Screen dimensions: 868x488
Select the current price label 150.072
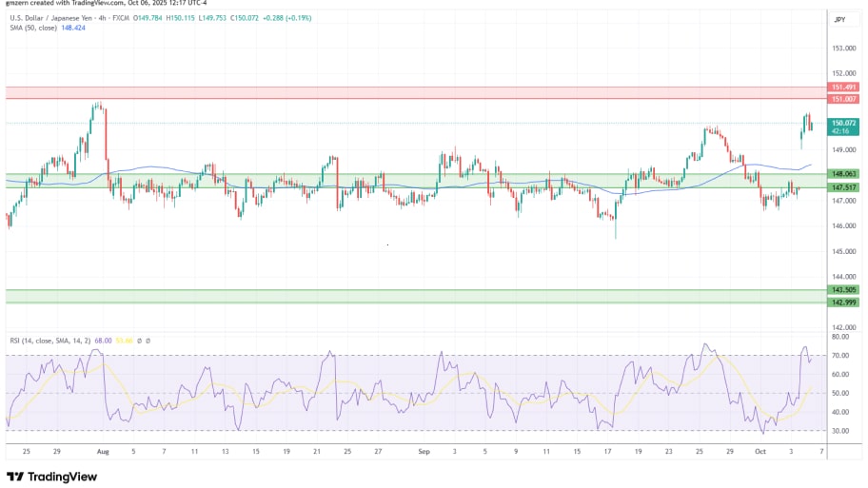(x=843, y=123)
